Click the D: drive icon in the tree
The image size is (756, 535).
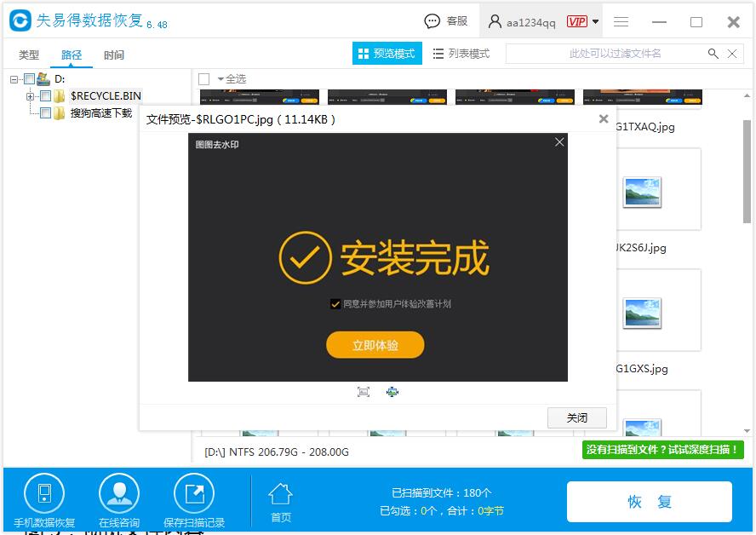pos(43,78)
